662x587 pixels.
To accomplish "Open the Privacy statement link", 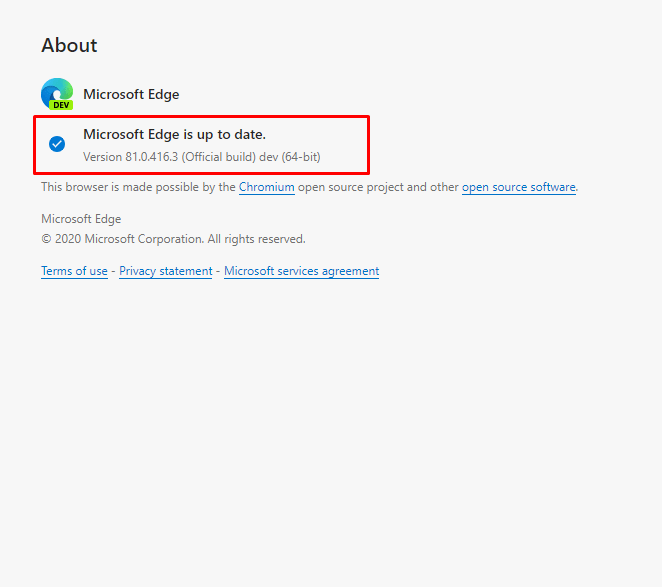I will pyautogui.click(x=166, y=271).
